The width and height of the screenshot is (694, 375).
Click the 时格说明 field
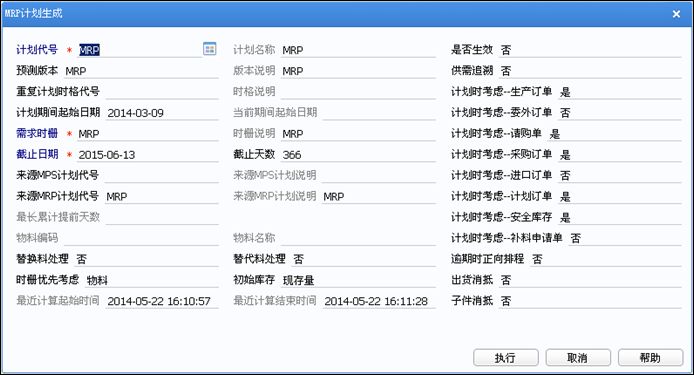[359, 92]
